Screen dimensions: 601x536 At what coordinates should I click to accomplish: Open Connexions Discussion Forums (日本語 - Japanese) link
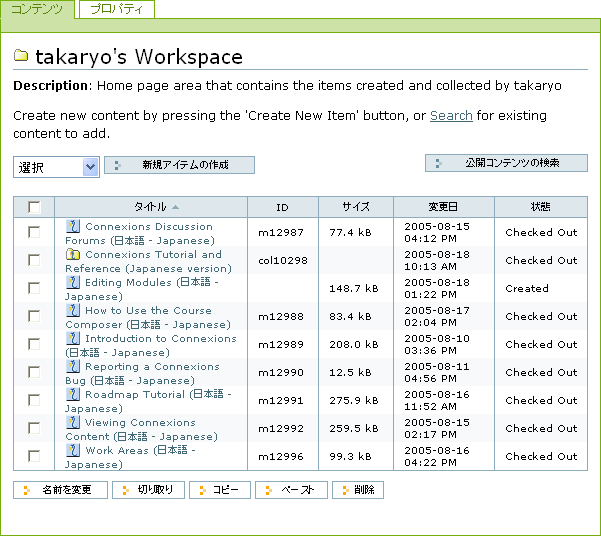click(140, 233)
